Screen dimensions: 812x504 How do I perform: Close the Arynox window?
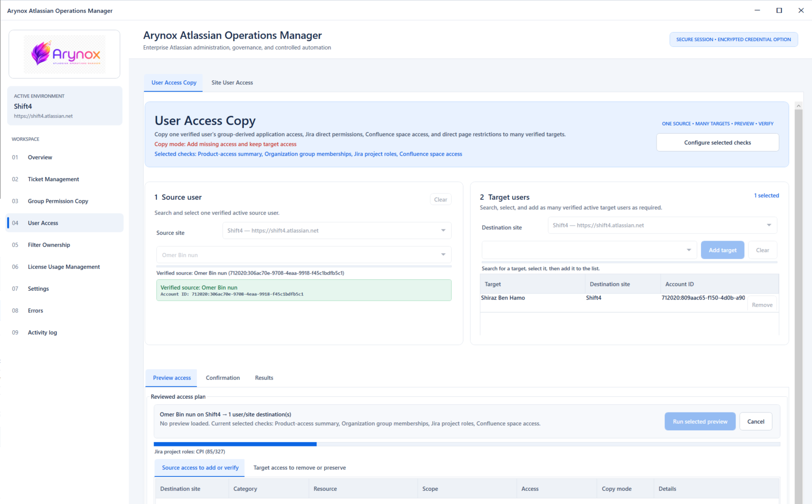coord(801,10)
